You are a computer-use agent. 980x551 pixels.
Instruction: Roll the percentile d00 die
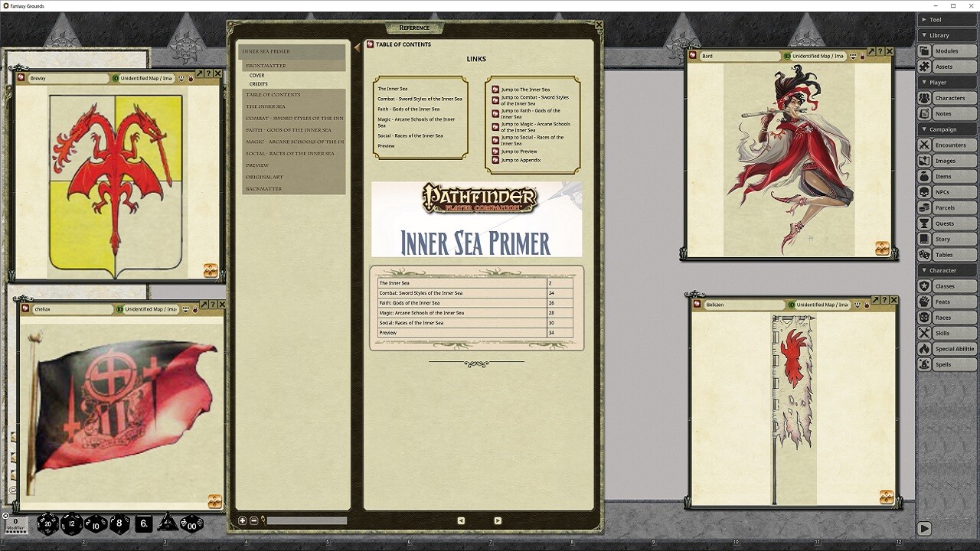coord(191,523)
